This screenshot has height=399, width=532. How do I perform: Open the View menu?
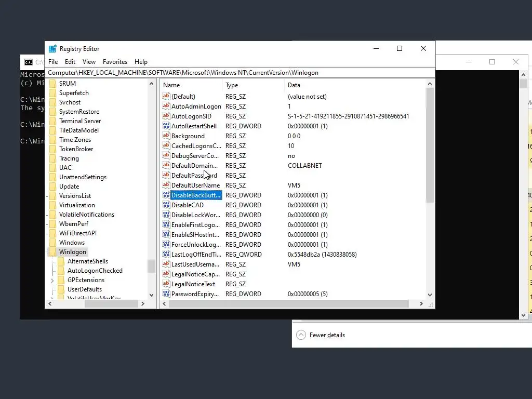pos(89,62)
